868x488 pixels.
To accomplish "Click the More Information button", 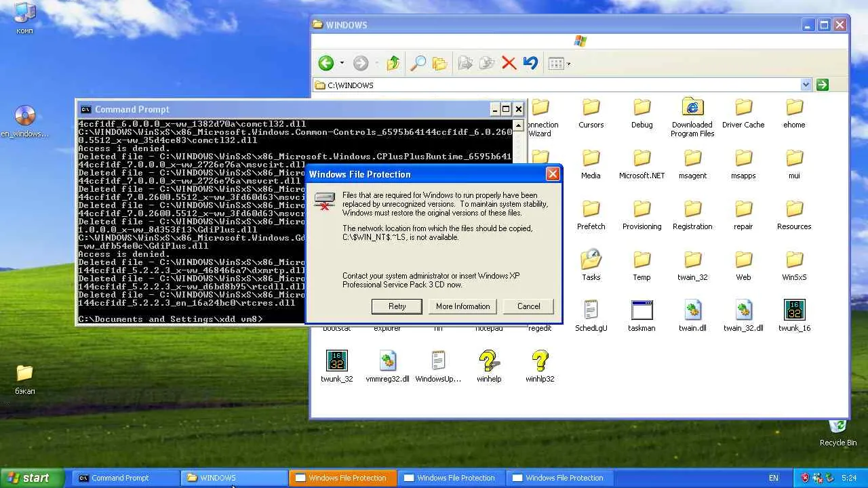I will (x=462, y=306).
